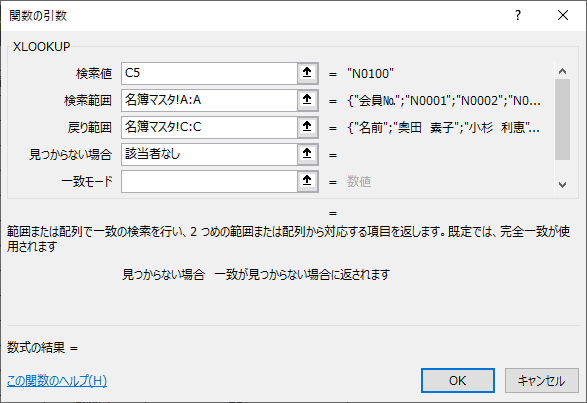
Task: Open dialog help question mark icon
Action: [x=518, y=15]
